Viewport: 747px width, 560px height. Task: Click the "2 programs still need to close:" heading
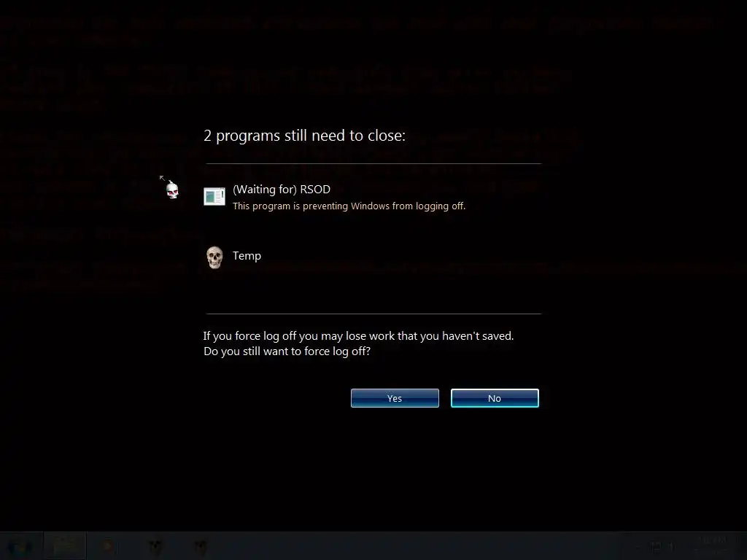click(x=304, y=136)
